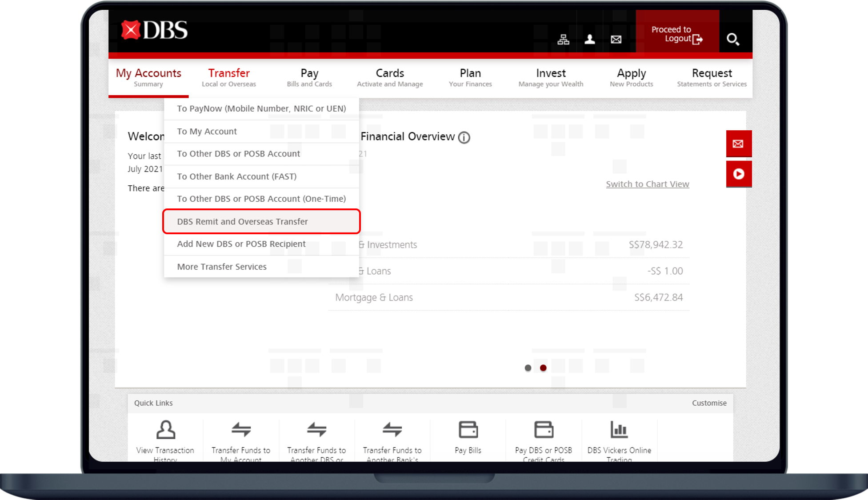Click the S$78,942.32 investments amount
The height and width of the screenshot is (500, 868).
tap(656, 245)
